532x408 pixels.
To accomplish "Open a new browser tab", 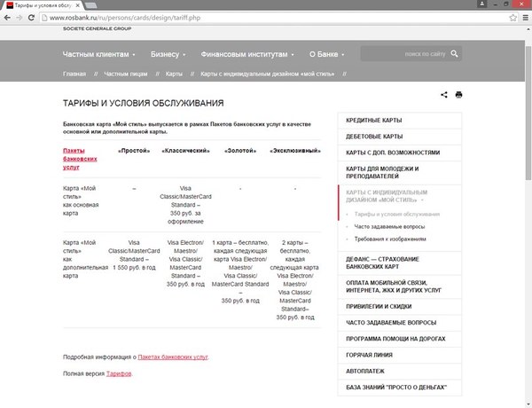I will click(90, 5).
